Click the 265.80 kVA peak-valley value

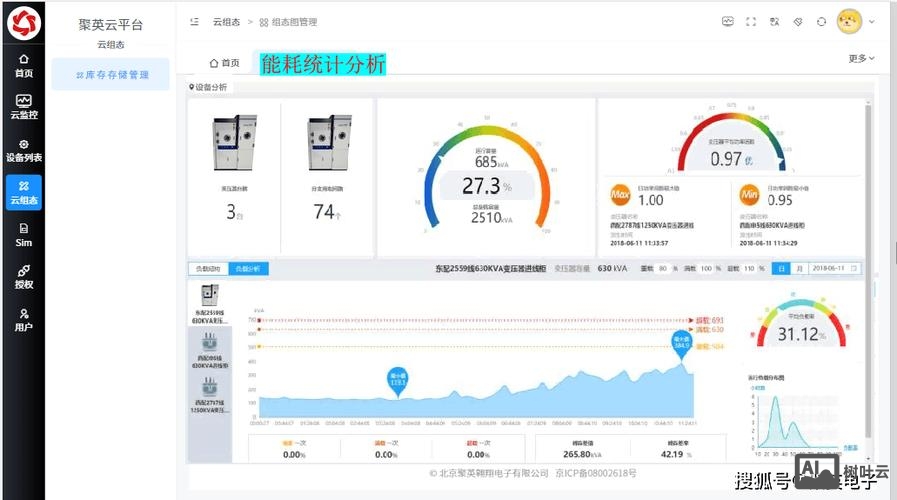pyautogui.click(x=582, y=454)
